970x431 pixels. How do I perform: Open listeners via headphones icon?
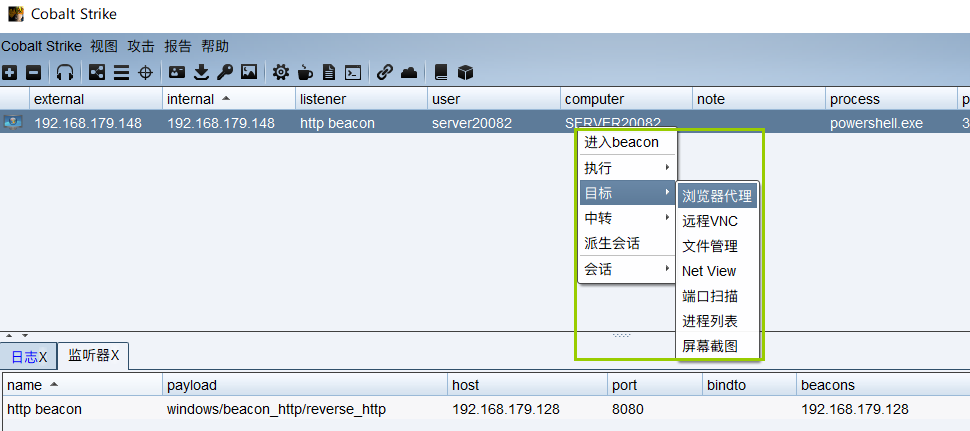[x=64, y=73]
